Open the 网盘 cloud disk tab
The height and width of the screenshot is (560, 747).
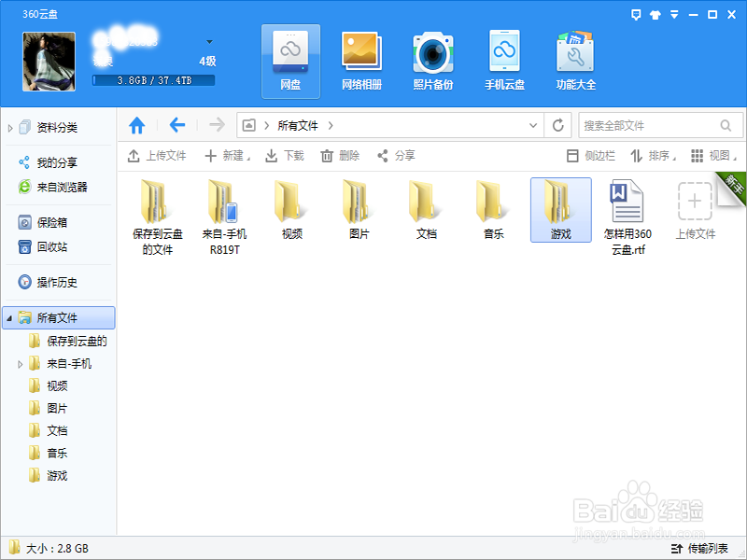pos(290,62)
